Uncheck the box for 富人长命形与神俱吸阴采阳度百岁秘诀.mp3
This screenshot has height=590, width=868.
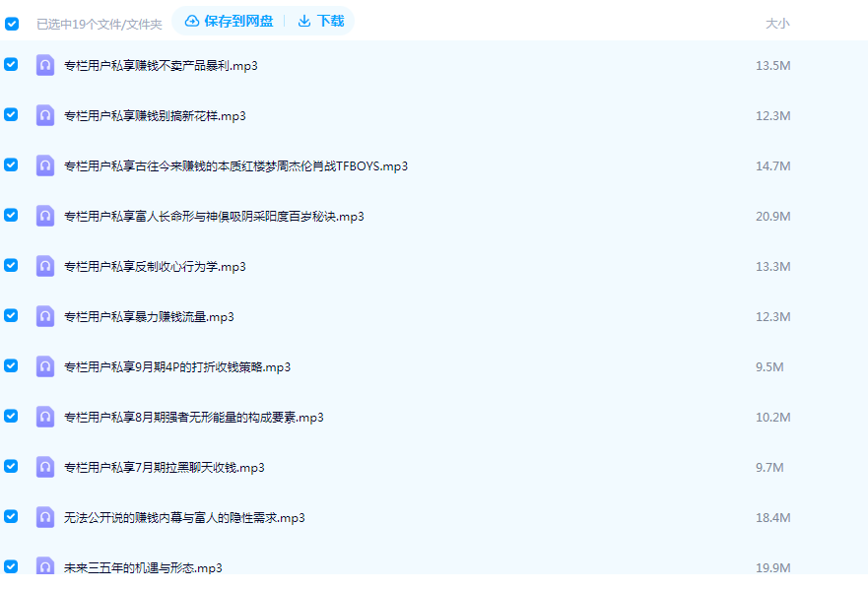click(12, 215)
